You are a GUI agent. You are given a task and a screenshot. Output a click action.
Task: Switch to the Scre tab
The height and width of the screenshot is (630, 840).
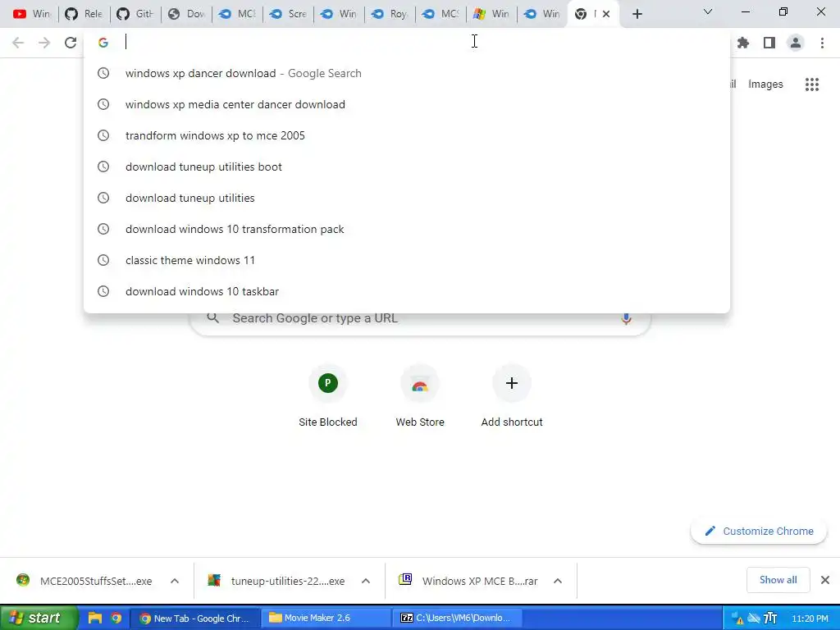click(288, 14)
